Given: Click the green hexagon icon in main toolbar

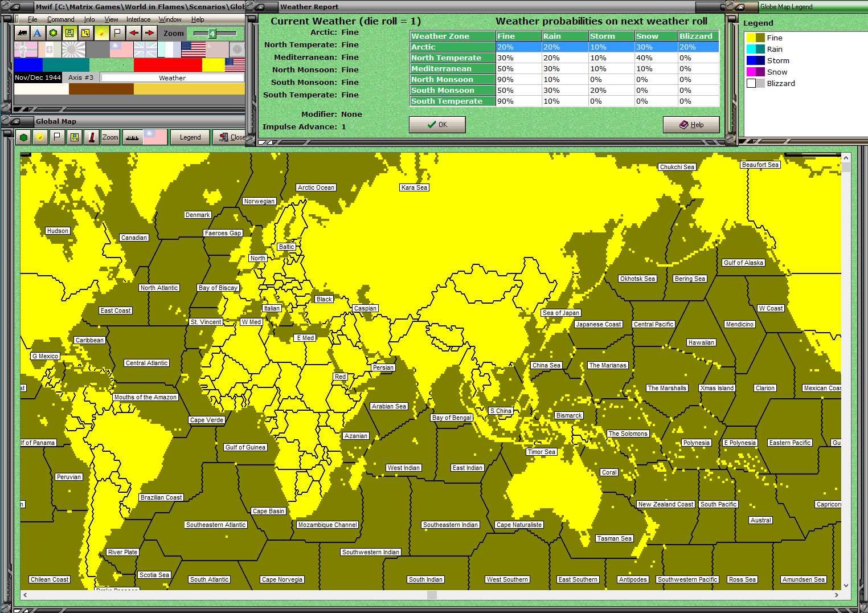Looking at the screenshot, I should [54, 33].
